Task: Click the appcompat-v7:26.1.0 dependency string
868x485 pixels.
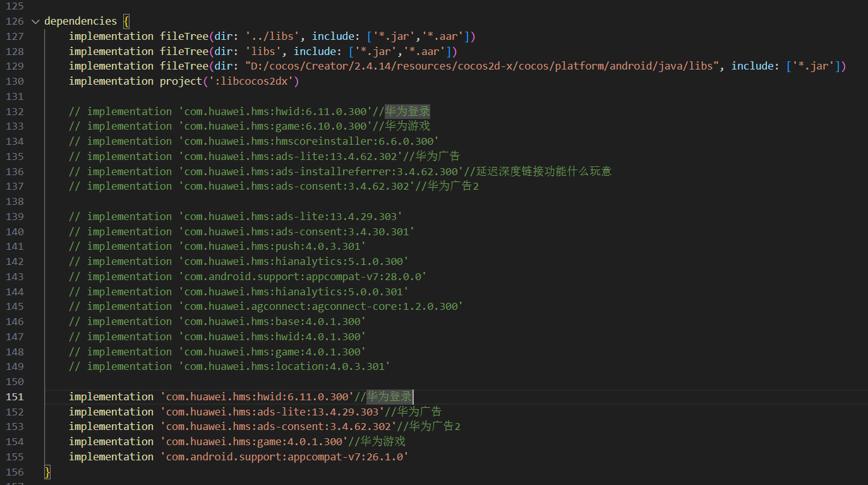Action: [284, 457]
